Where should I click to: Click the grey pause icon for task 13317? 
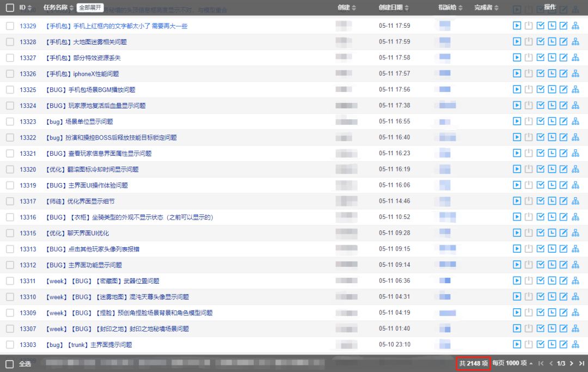[x=529, y=201]
